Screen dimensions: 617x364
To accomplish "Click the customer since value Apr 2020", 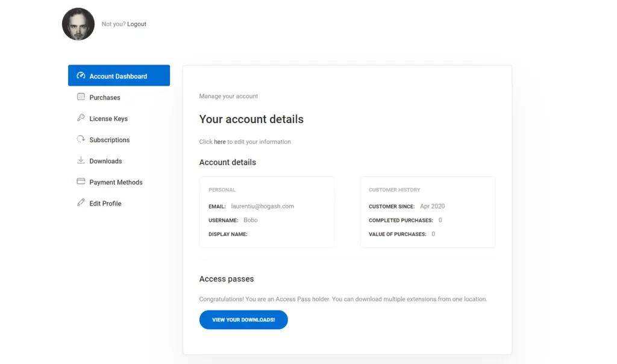I will tap(432, 206).
